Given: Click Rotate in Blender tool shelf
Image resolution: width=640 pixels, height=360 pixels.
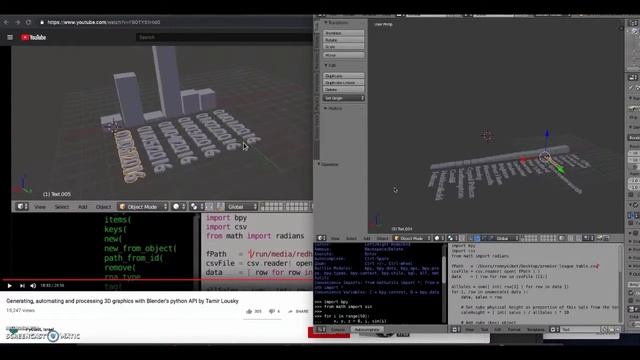Looking at the screenshot, I should click(x=344, y=40).
